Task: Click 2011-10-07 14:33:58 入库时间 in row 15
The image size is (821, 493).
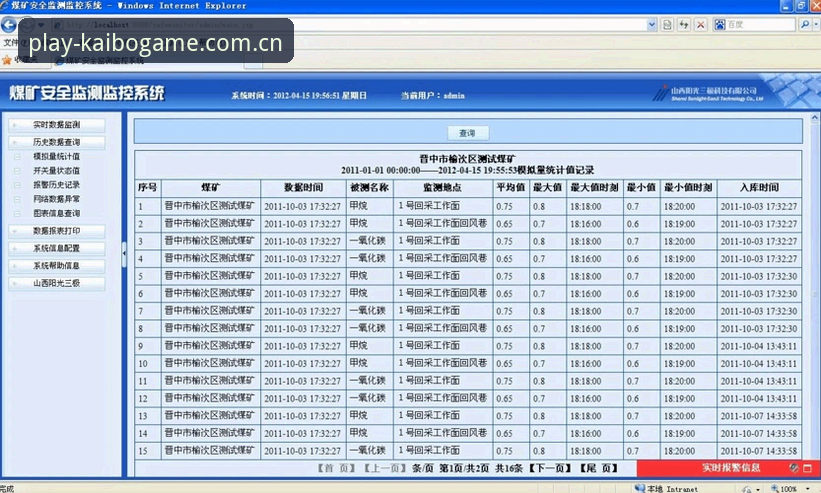Action: (x=759, y=451)
